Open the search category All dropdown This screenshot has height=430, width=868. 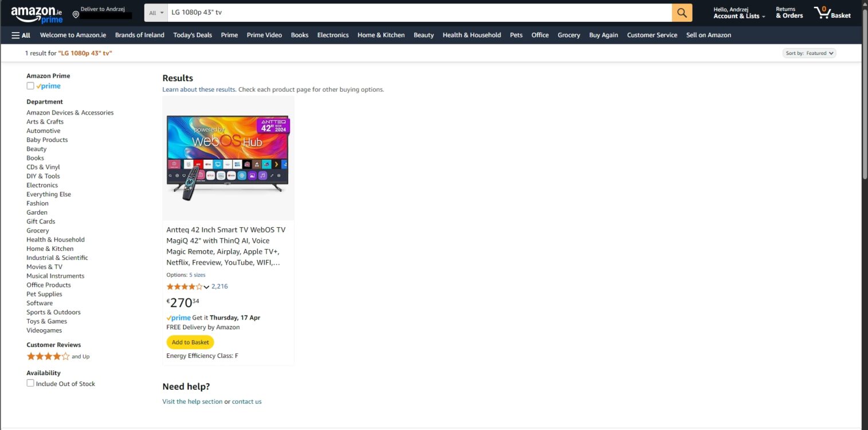(156, 13)
